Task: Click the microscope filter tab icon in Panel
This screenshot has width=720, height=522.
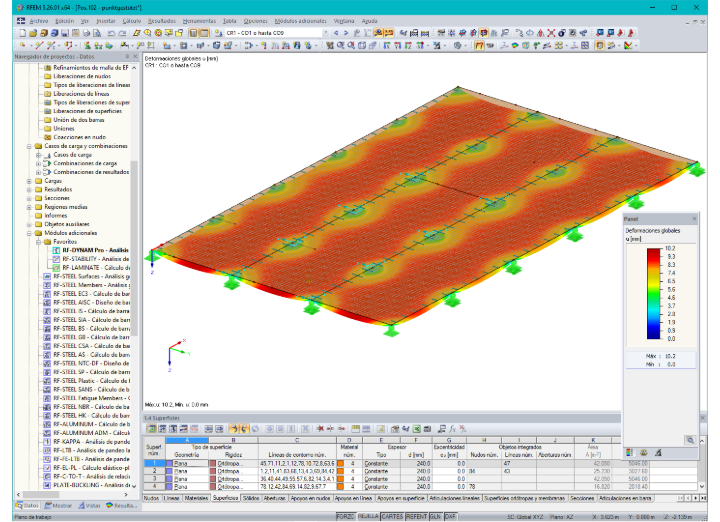Action: click(x=658, y=453)
